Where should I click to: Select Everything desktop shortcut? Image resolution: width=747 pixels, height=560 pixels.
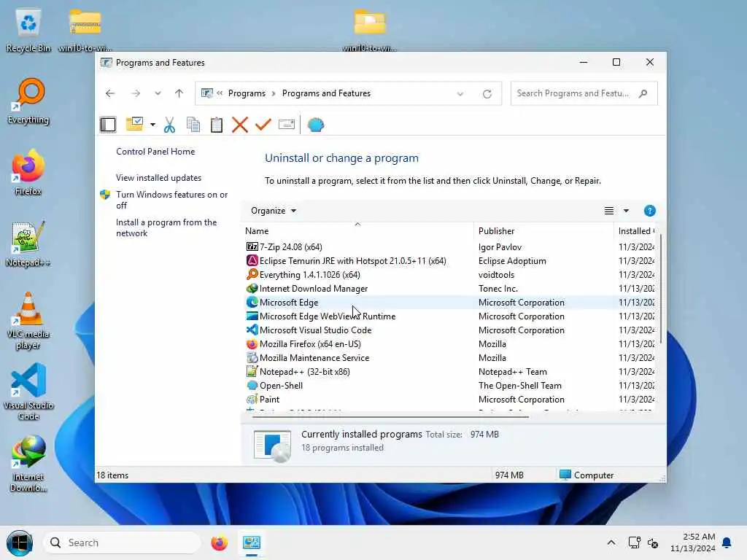click(x=28, y=101)
